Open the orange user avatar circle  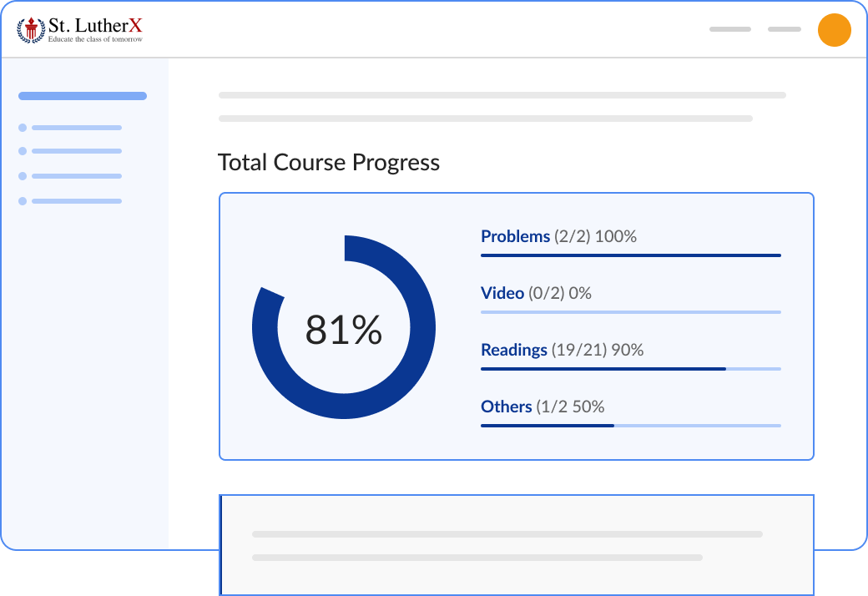(x=835, y=30)
